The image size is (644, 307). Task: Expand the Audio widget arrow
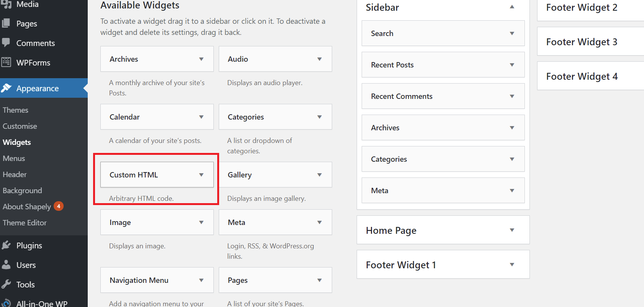coord(320,59)
